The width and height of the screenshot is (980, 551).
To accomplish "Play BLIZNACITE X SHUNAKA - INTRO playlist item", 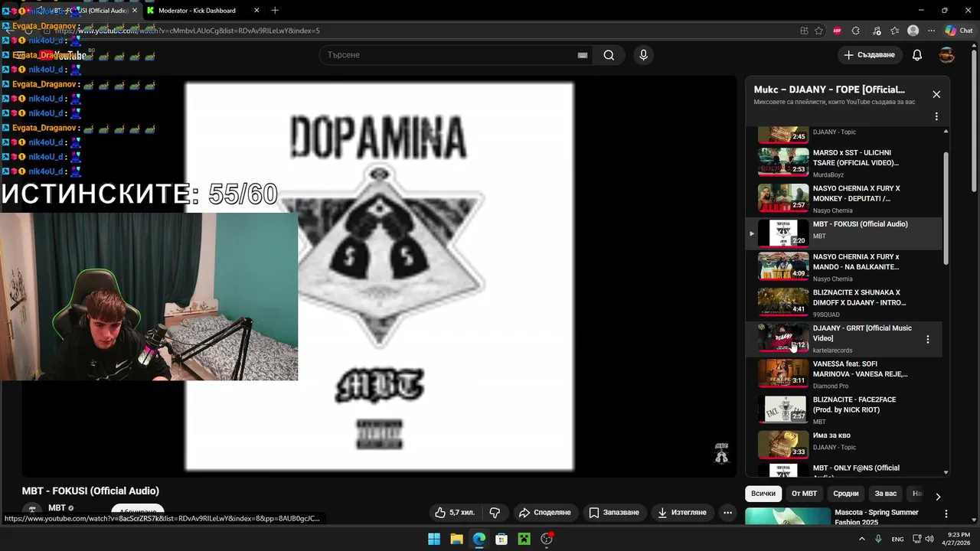I will pos(844,302).
